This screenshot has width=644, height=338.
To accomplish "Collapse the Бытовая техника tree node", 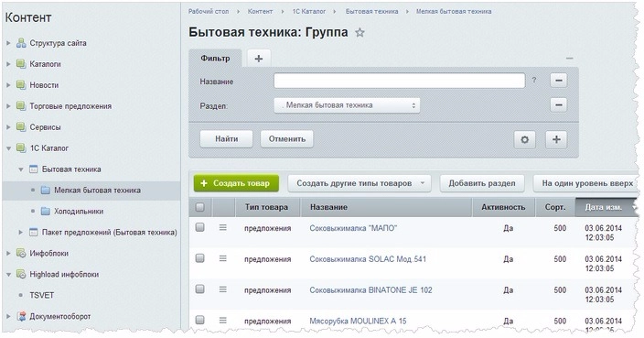I will pyautogui.click(x=20, y=169).
